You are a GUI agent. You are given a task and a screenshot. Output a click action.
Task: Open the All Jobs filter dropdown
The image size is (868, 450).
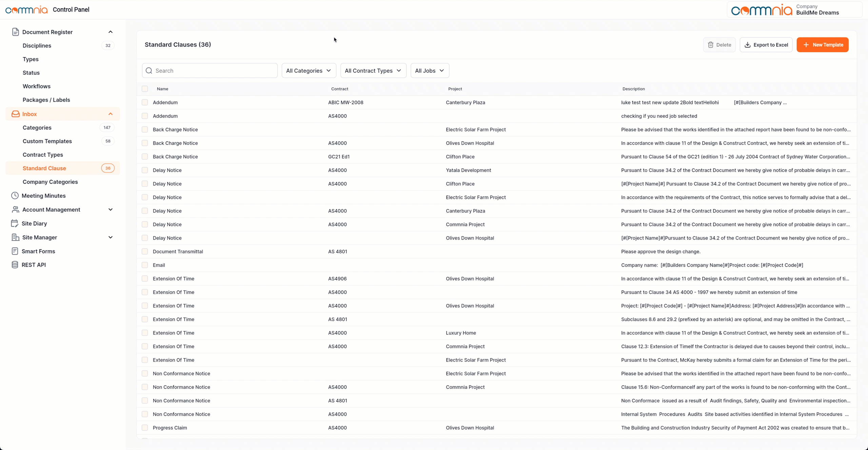tap(430, 70)
